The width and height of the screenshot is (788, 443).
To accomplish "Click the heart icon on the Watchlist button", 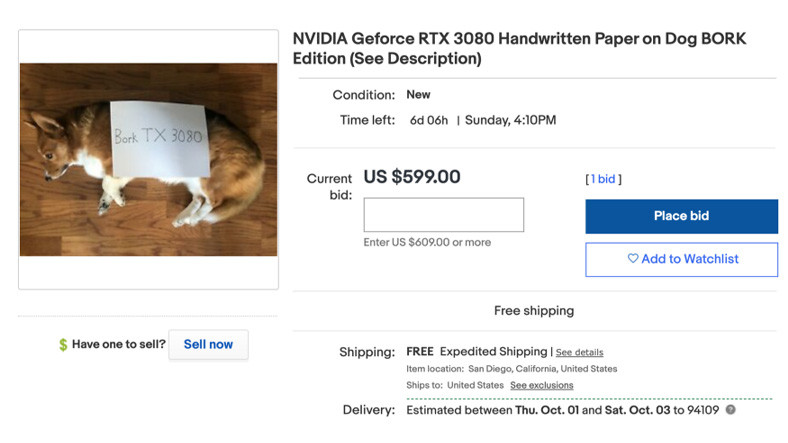I will coord(632,259).
